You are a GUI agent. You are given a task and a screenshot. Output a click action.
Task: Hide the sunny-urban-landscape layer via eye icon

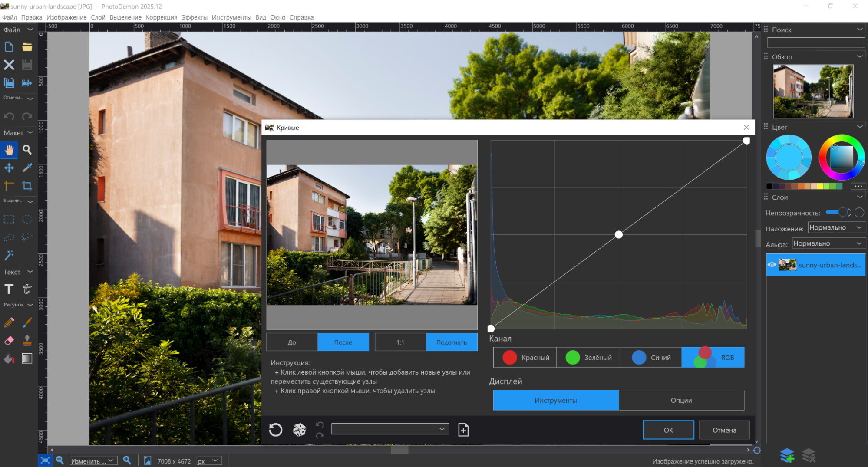pos(772,265)
